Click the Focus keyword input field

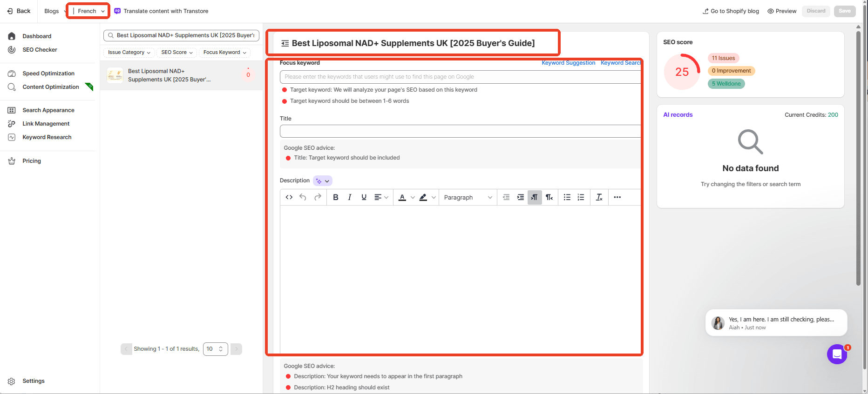(460, 77)
